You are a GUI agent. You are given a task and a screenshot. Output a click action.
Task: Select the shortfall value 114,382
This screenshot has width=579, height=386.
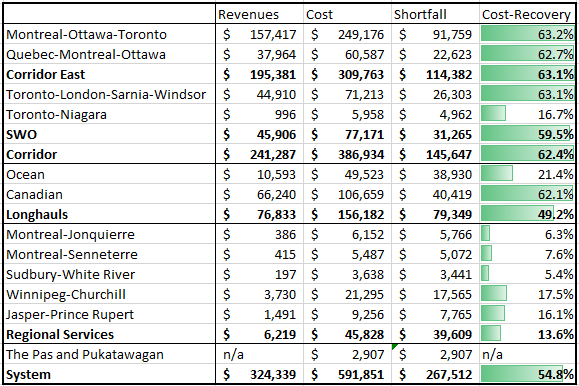[x=449, y=74]
